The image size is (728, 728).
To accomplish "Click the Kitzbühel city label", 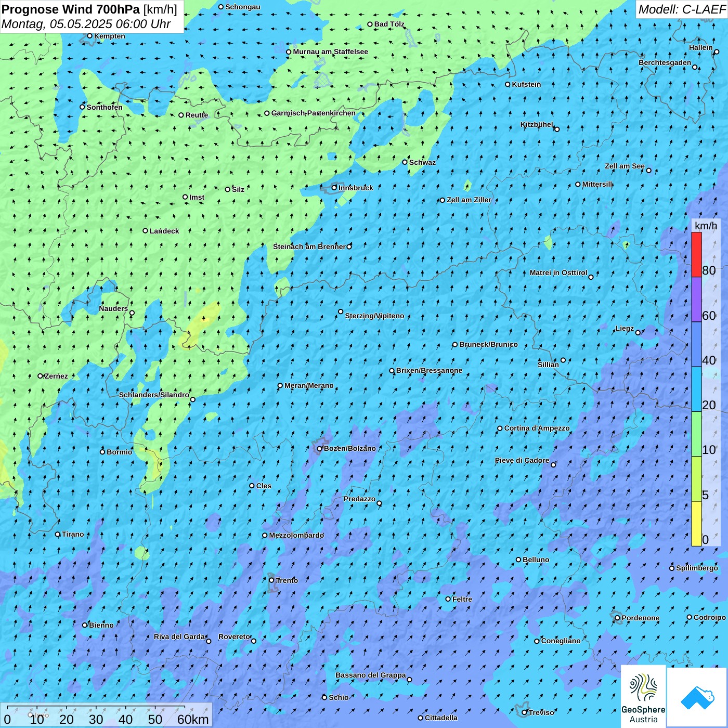I will 537,124.
